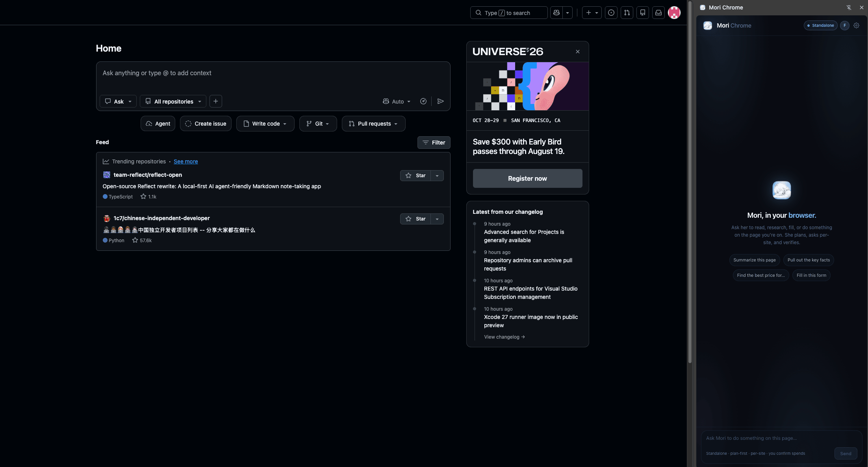Click the center Mori avatar image

click(782, 190)
